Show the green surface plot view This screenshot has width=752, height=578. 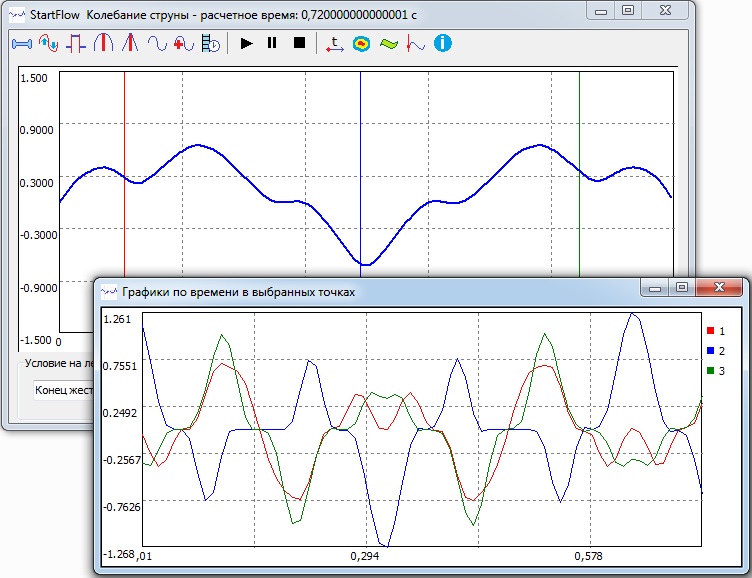388,44
